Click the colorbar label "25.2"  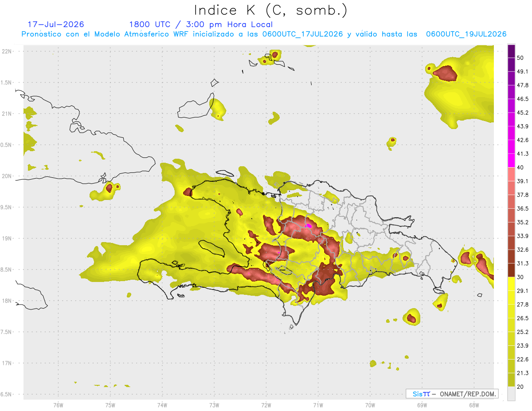pyautogui.click(x=523, y=332)
